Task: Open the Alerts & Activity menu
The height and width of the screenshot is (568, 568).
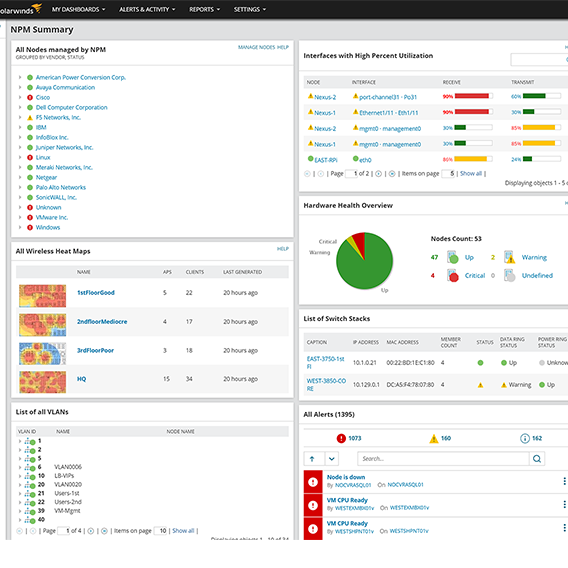Action: [x=147, y=9]
